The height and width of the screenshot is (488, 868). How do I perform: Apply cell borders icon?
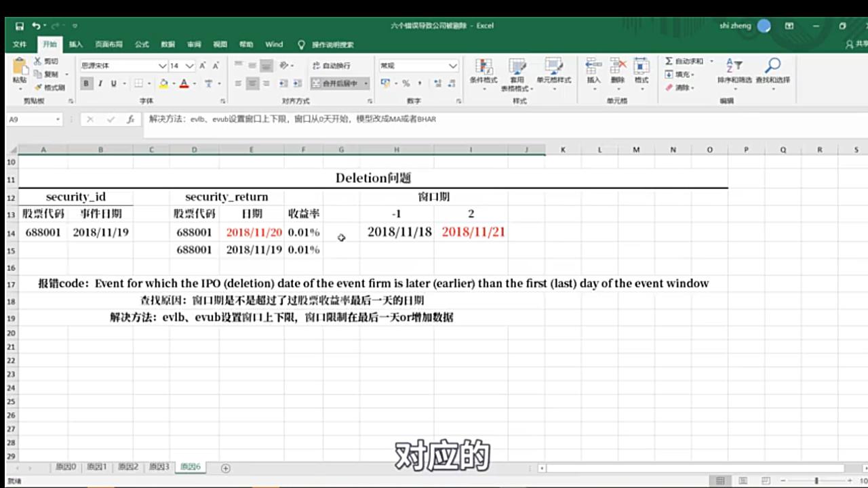coord(138,83)
